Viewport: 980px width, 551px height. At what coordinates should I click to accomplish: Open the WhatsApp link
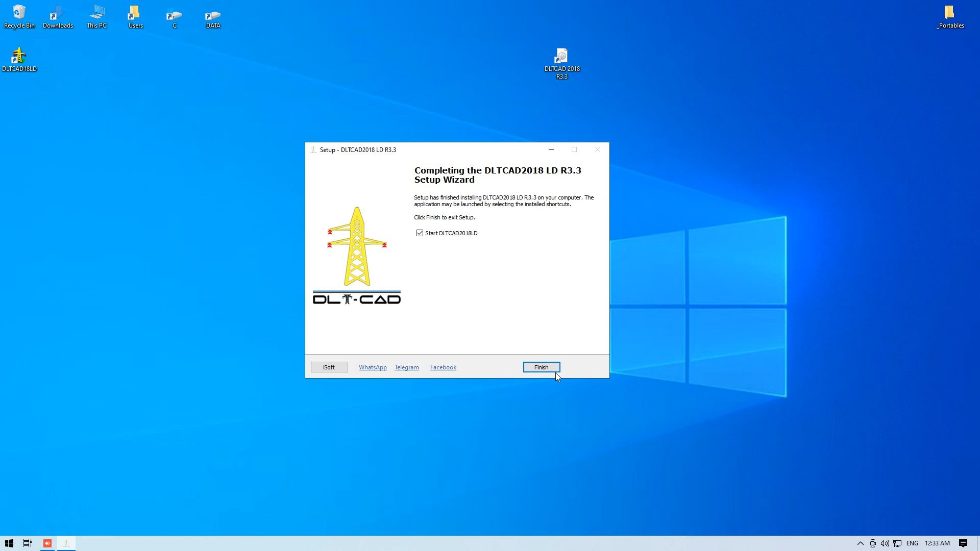coord(373,367)
